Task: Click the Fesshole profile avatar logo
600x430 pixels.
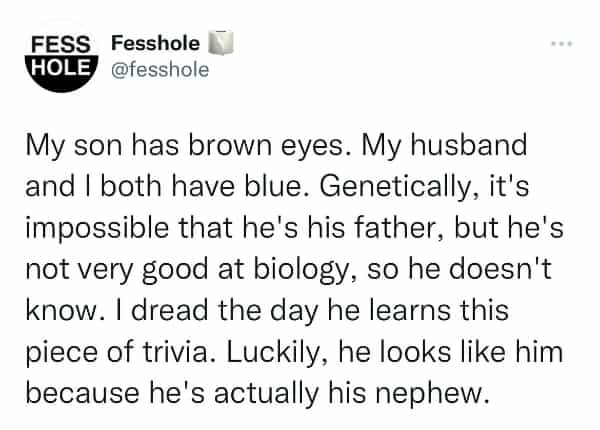Action: (x=59, y=58)
